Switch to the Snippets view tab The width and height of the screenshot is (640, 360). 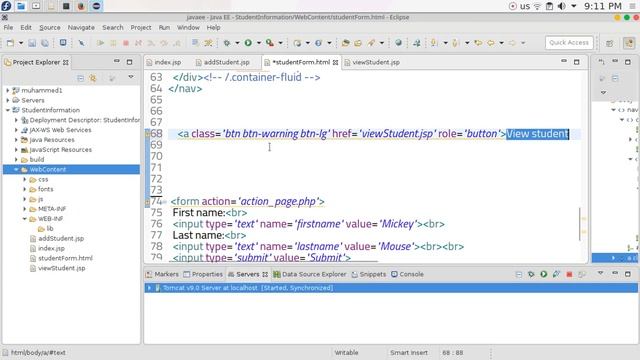[x=369, y=274]
